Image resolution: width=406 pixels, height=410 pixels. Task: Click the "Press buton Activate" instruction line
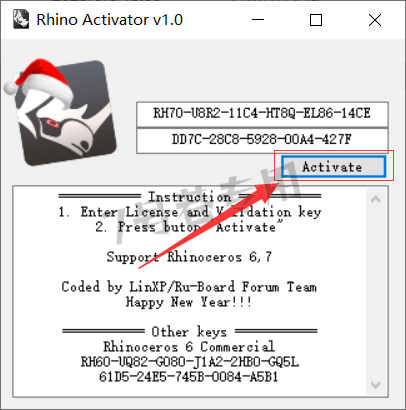click(189, 227)
